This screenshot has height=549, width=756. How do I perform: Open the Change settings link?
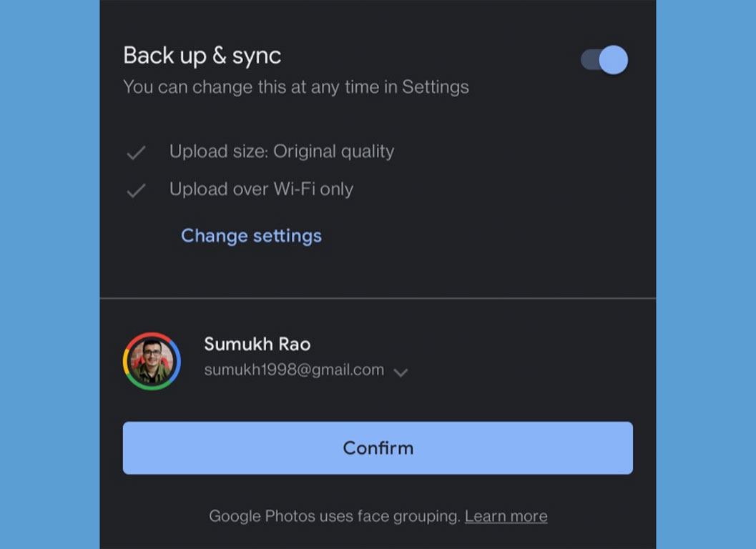pos(251,236)
